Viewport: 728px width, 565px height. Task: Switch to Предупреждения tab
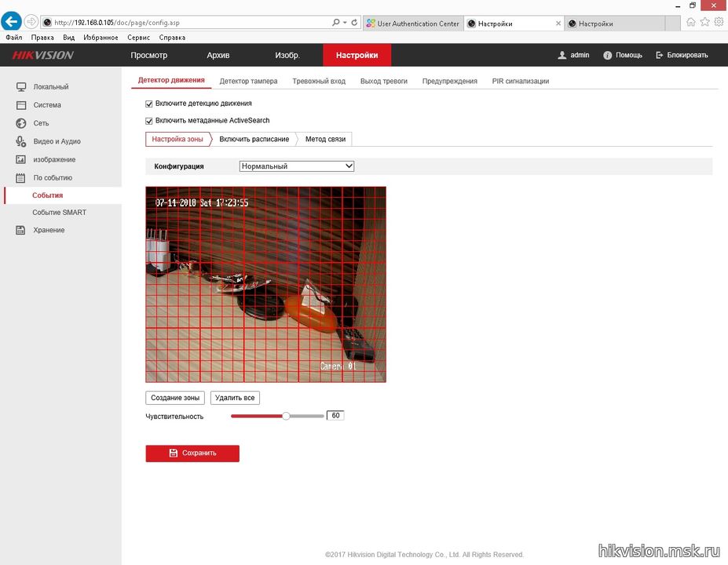pyautogui.click(x=450, y=81)
